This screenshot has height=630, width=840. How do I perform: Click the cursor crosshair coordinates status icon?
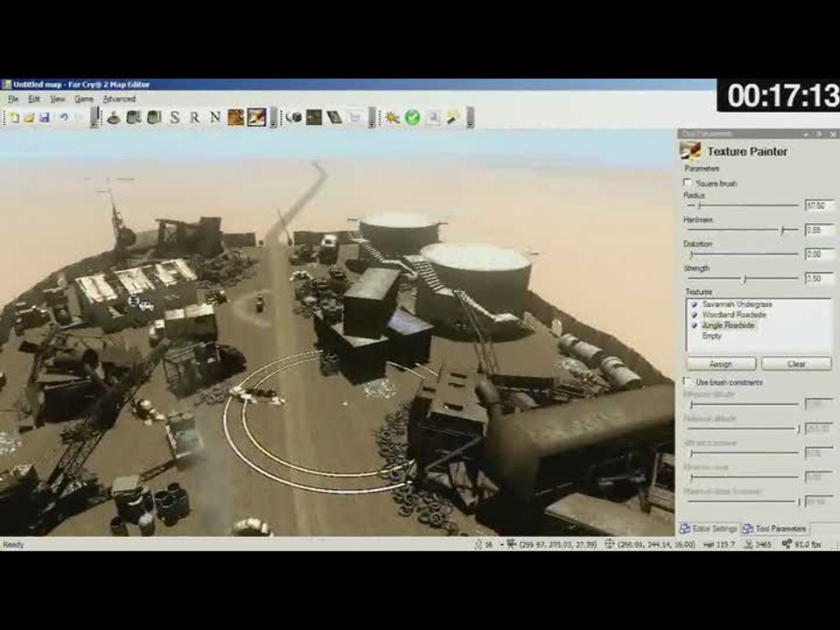click(610, 544)
